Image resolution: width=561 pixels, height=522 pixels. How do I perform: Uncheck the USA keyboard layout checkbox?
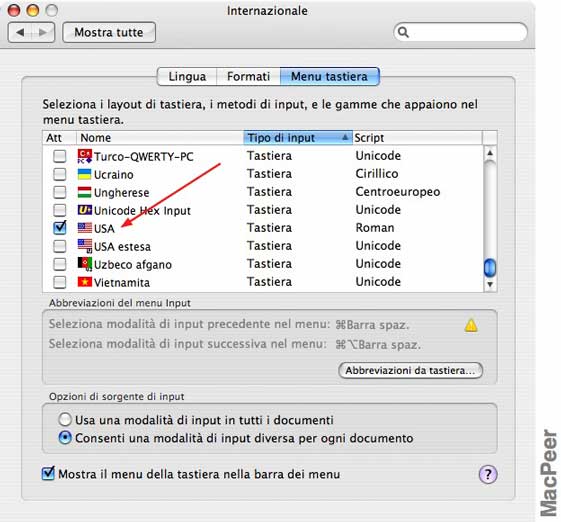coord(59,228)
